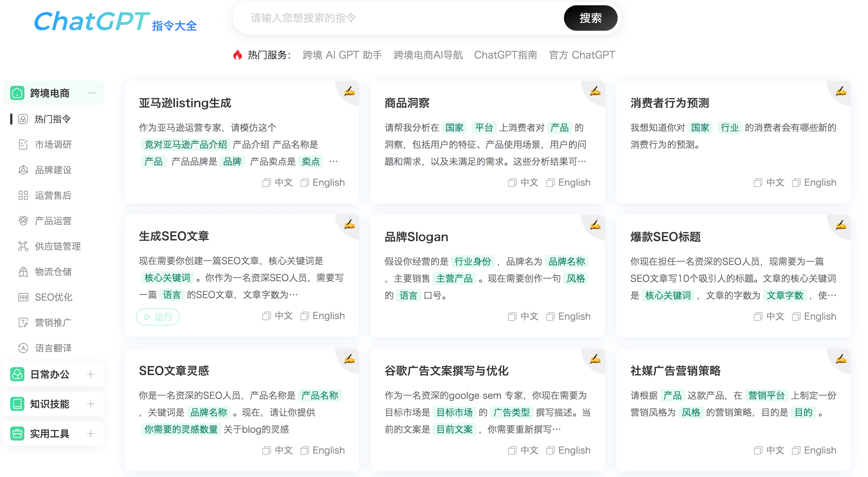
Task: Select the 供应链管理 icon in sidebar
Action: pyautogui.click(x=23, y=246)
